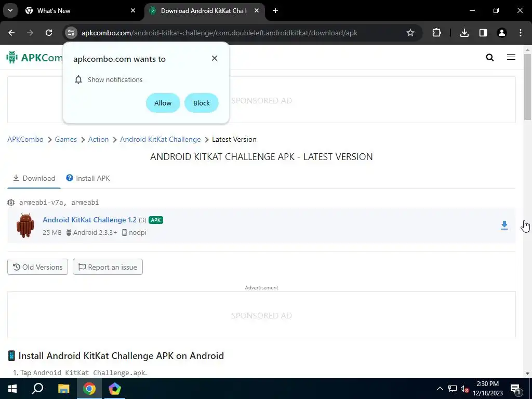Go to APKCombo breadcrumb link
Screen dimensions: 532x399
[25, 139]
